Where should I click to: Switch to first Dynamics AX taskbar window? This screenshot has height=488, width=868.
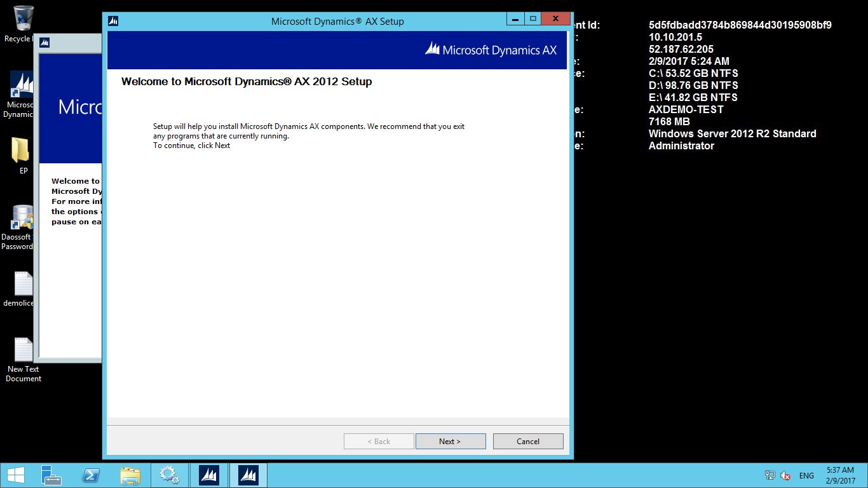pyautogui.click(x=208, y=475)
